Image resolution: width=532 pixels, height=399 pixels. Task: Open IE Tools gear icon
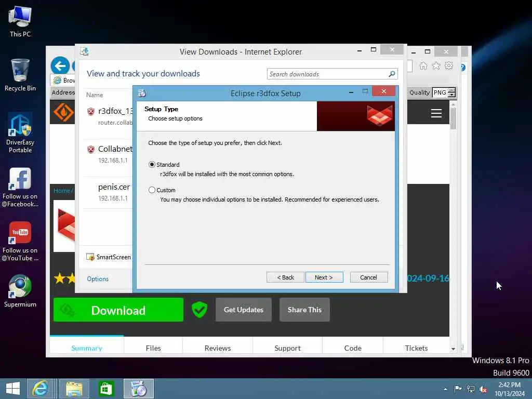tap(449, 66)
